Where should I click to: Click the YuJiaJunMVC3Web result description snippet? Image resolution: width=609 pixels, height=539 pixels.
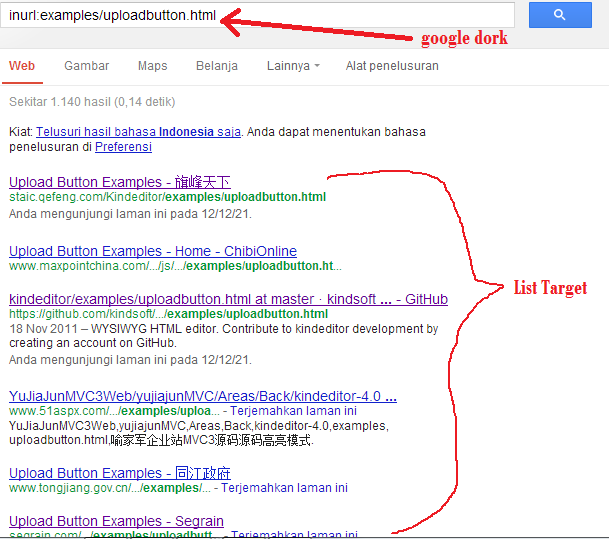tap(198, 433)
